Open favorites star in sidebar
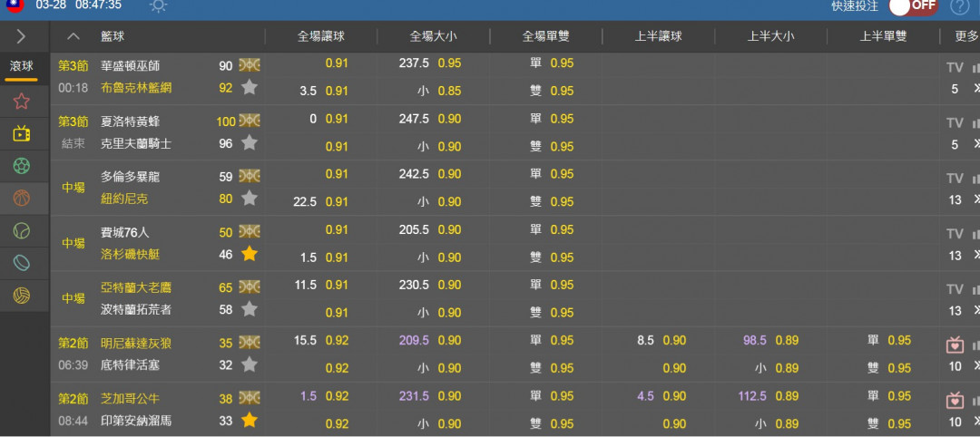Viewport: 980px width, 437px height. pos(21,102)
